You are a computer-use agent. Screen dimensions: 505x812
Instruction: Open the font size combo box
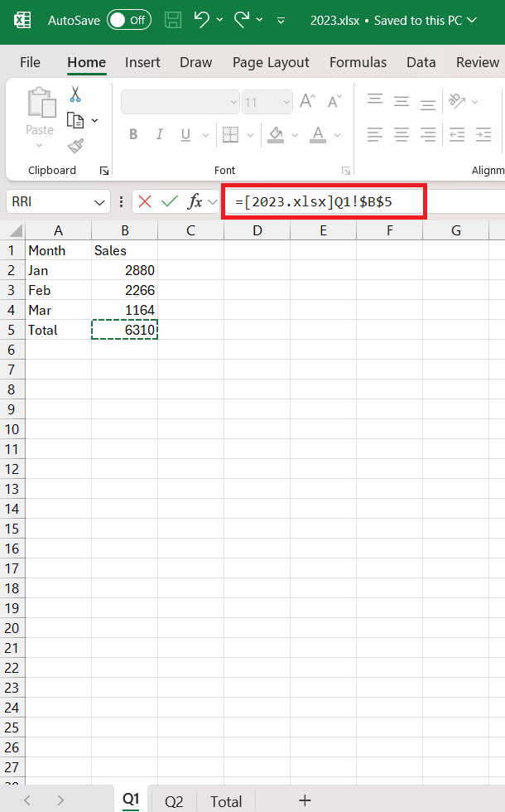tap(267, 102)
